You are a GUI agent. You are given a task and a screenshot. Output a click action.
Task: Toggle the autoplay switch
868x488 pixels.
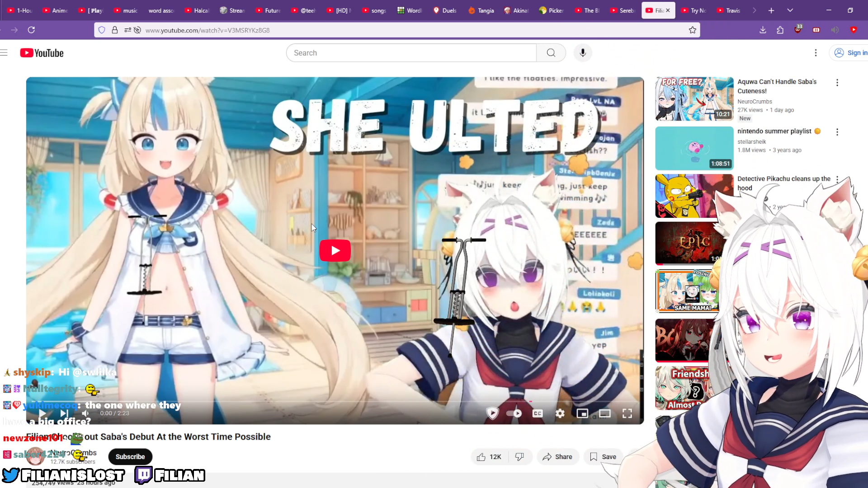(514, 413)
